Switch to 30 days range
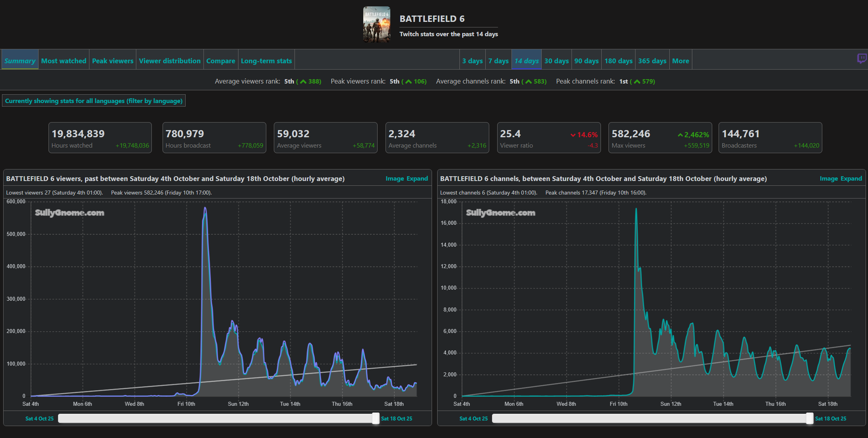868x438 pixels. (x=556, y=61)
